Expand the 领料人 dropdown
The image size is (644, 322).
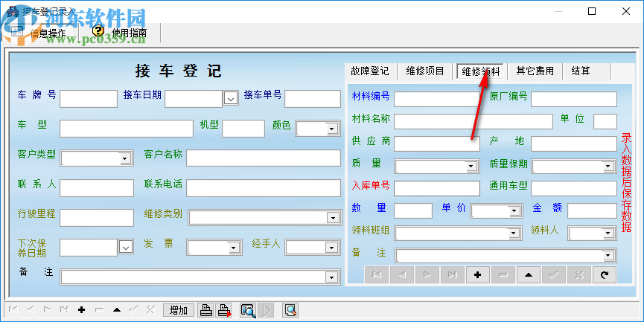pyautogui.click(x=608, y=234)
